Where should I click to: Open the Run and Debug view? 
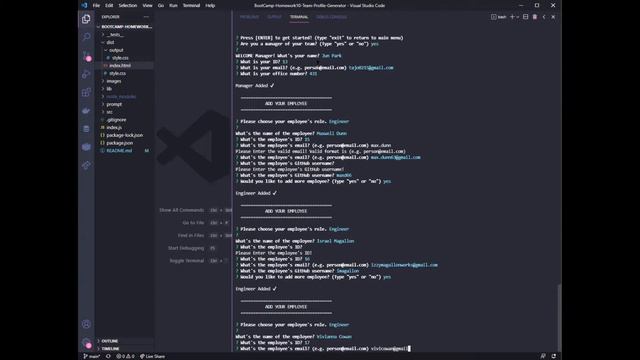click(86, 74)
